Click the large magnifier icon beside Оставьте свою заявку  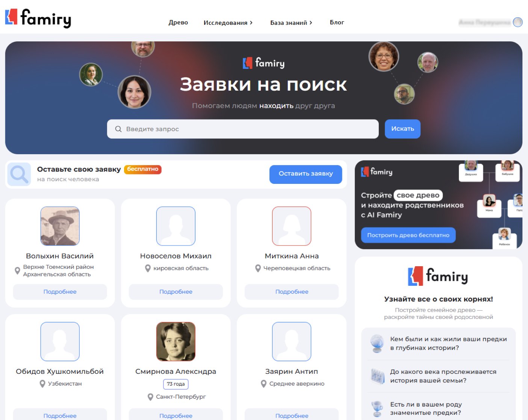19,174
